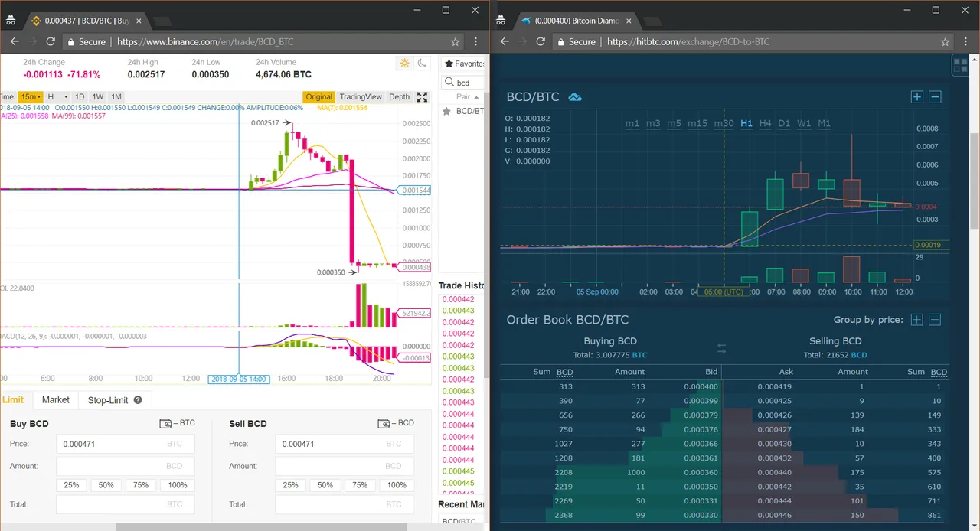The width and height of the screenshot is (980, 531).
Task: Click the 0.000400 bid price in order book
Action: pyautogui.click(x=701, y=386)
